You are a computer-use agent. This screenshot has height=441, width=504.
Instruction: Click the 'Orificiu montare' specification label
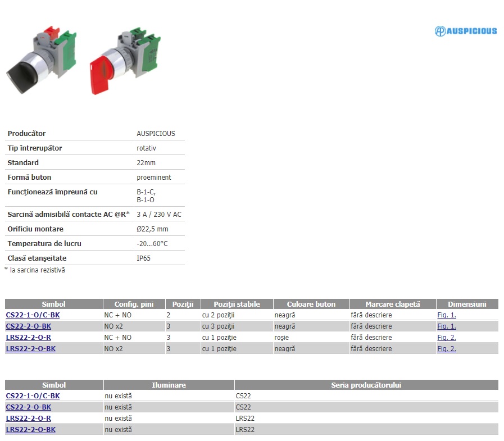(35, 229)
